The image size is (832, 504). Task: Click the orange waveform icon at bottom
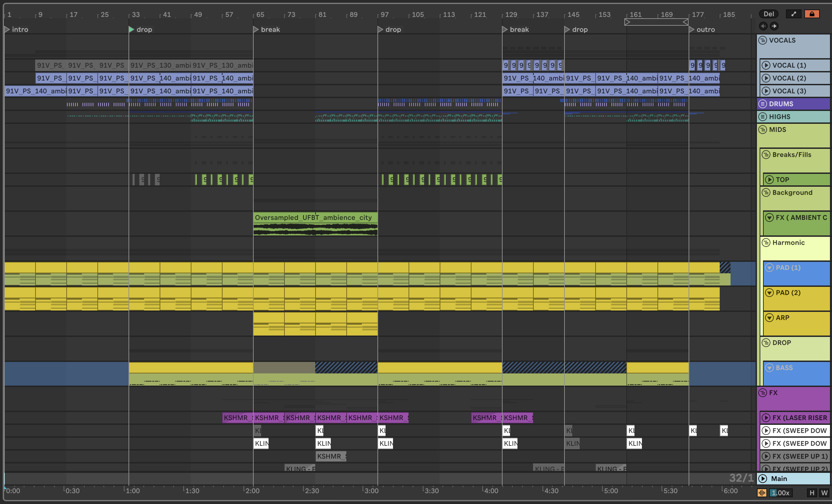pyautogui.click(x=762, y=493)
